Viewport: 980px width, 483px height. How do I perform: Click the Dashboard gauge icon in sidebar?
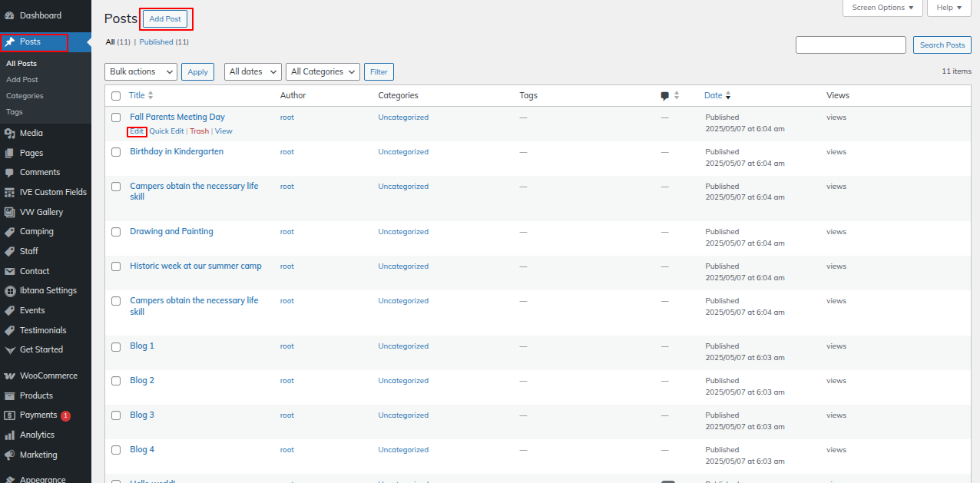point(9,15)
